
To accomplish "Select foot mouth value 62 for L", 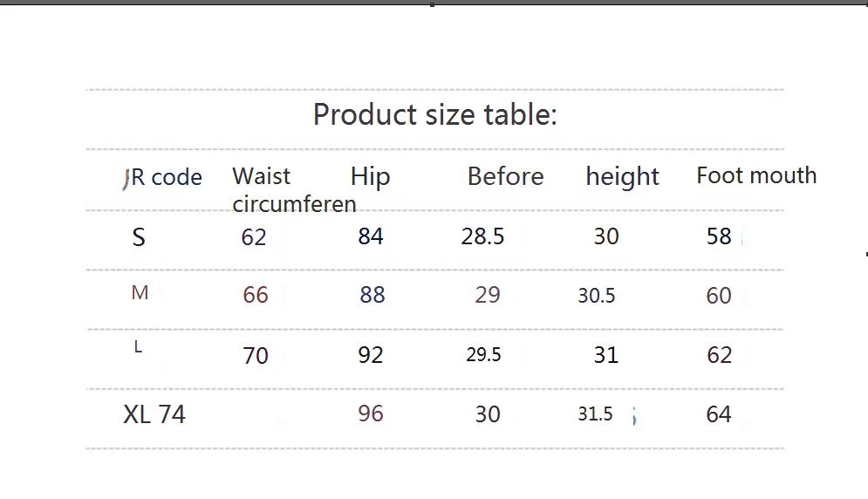I will click(719, 355).
